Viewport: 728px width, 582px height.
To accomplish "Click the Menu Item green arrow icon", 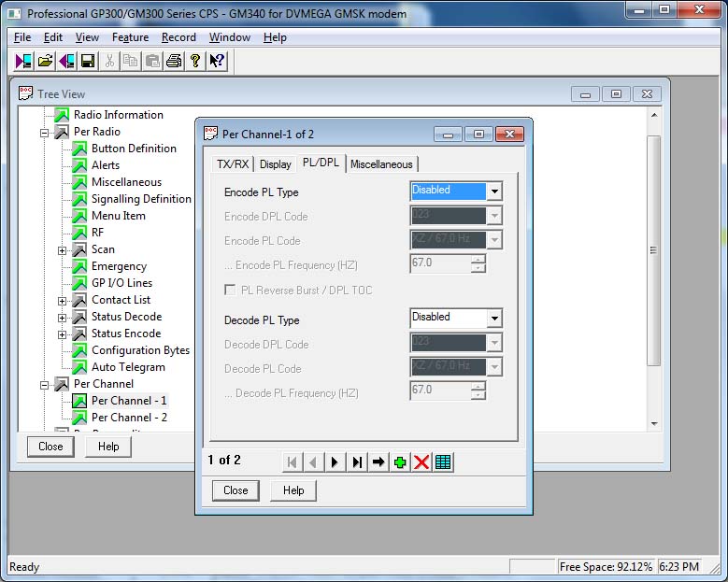I will (79, 216).
